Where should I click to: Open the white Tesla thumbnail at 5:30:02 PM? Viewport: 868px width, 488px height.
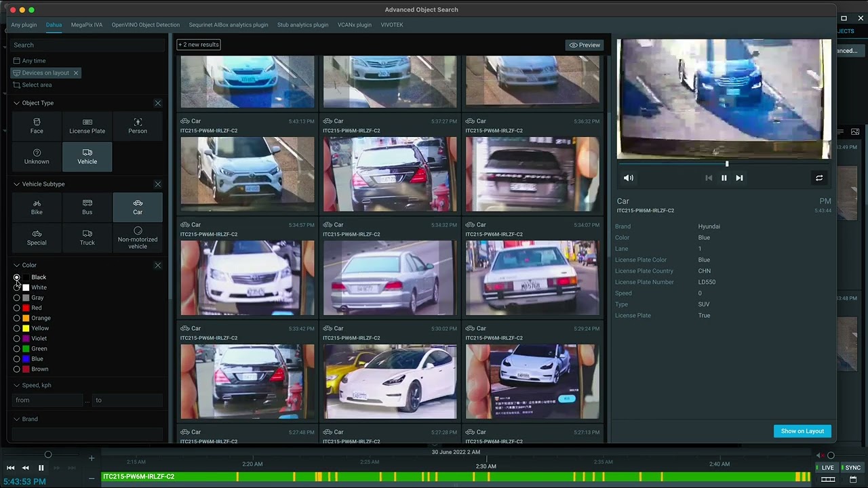coord(390,382)
